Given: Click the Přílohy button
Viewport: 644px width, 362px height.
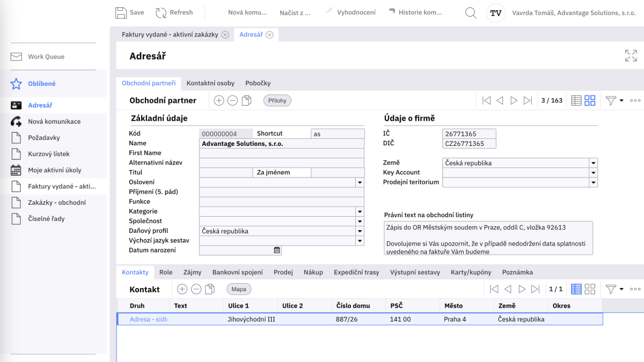Looking at the screenshot, I should click(x=277, y=100).
